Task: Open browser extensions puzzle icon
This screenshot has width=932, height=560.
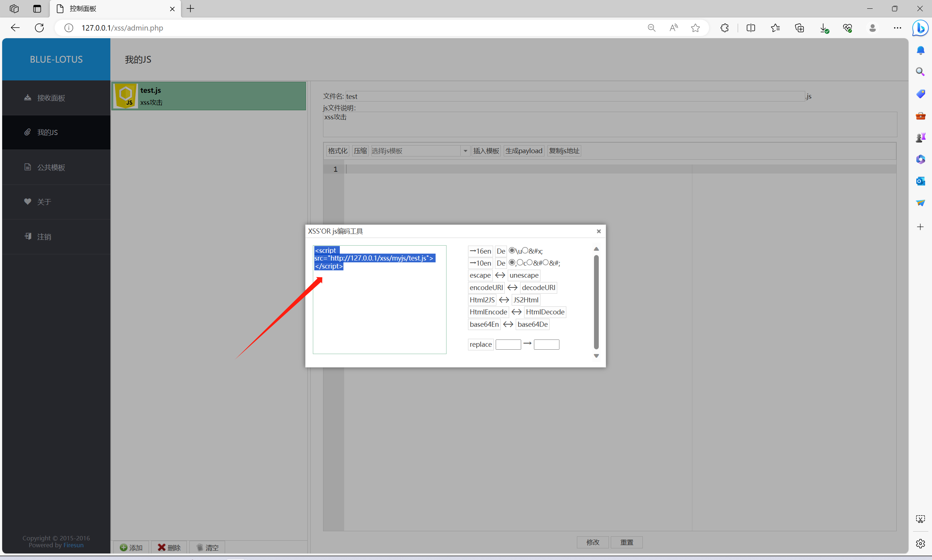Action: [724, 28]
